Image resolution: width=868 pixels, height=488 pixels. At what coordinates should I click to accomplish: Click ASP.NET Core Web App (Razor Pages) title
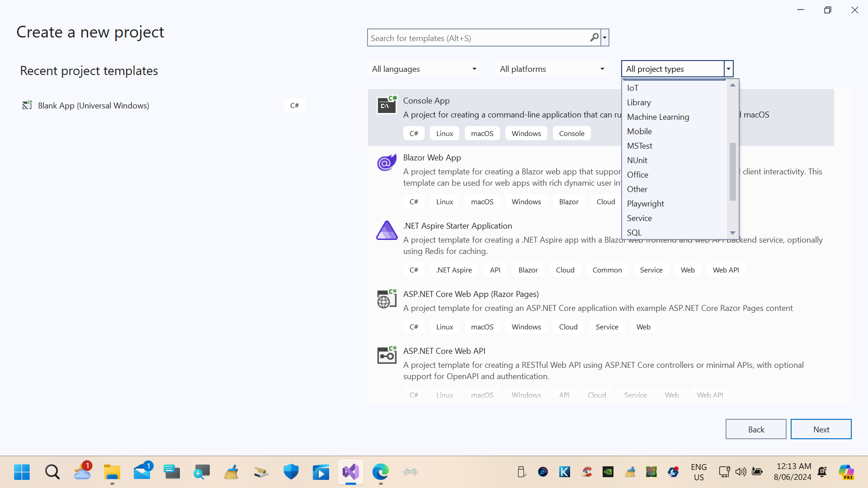tap(471, 294)
